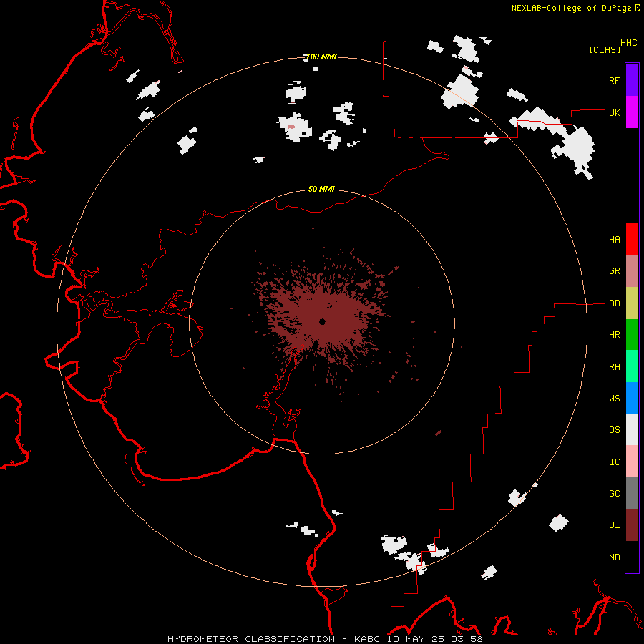Click the WS legend label

[614, 399]
